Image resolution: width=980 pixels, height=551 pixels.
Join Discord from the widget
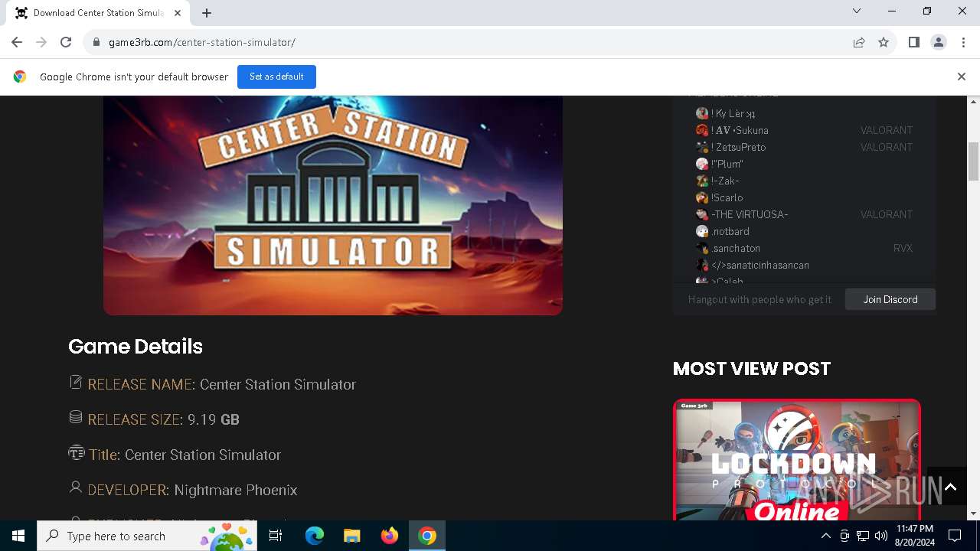[890, 299]
